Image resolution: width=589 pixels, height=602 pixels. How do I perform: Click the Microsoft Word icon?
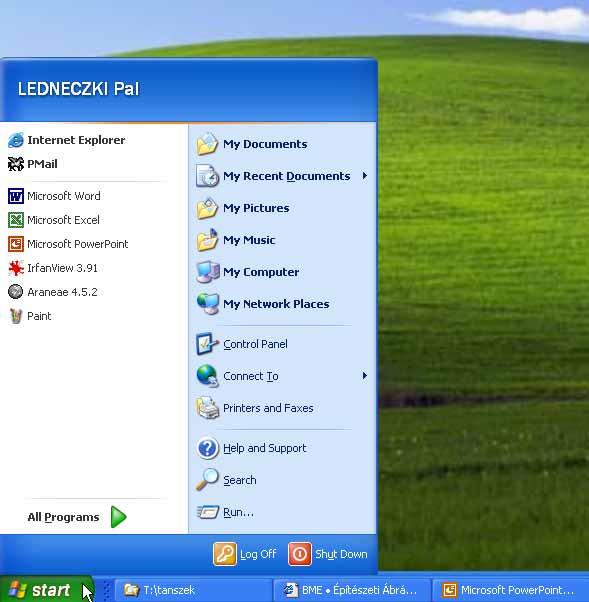pos(16,196)
